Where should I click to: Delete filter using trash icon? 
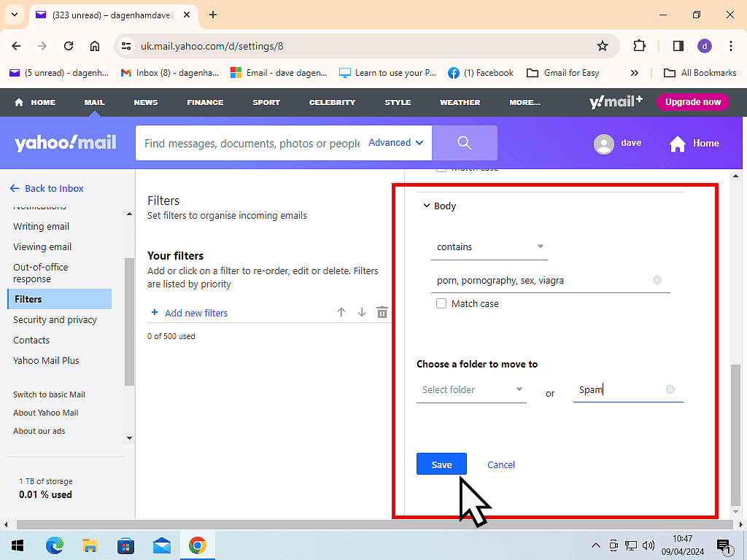point(382,312)
